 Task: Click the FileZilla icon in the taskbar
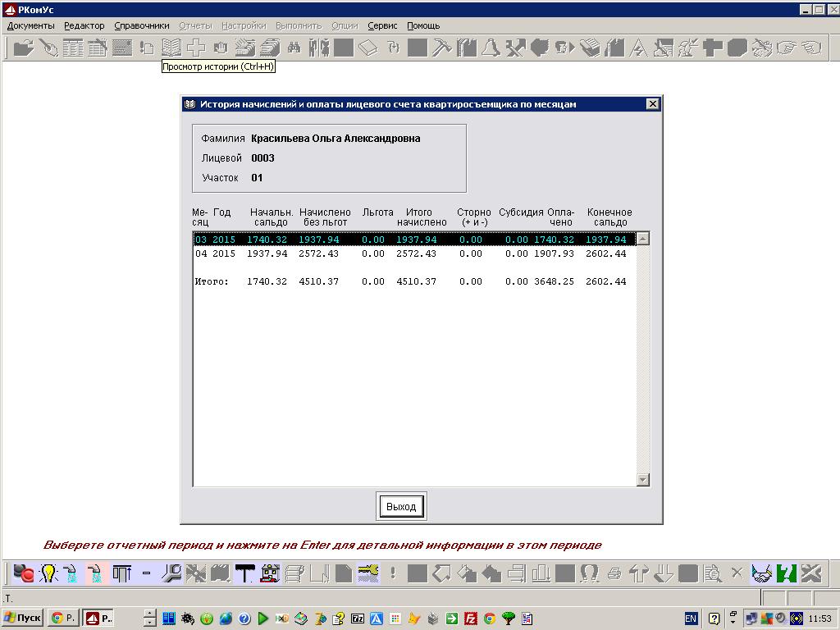pos(471,618)
